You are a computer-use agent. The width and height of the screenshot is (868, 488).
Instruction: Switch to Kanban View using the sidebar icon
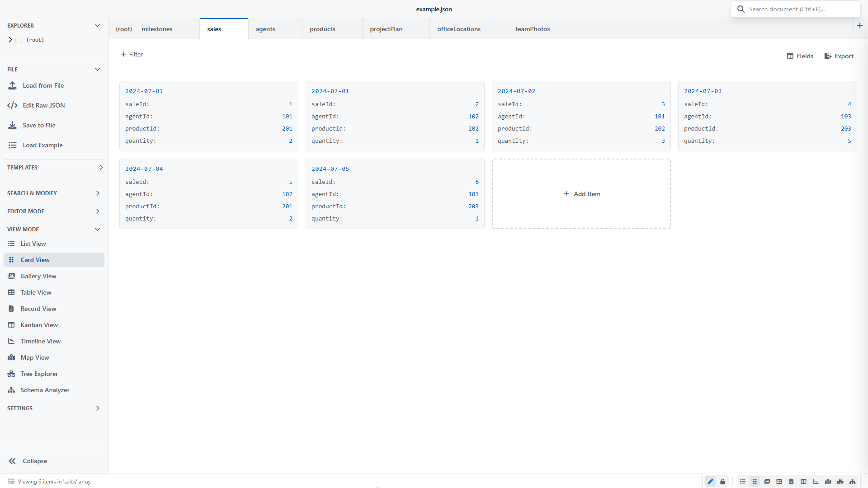(x=11, y=325)
